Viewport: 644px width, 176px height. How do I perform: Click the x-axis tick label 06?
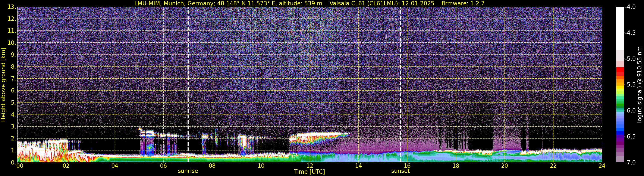click(163, 166)
